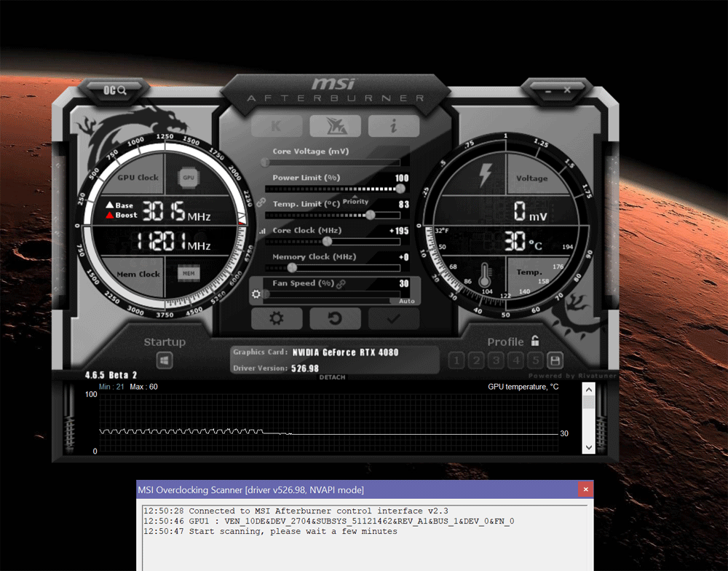
Task: Click the Power Limit slider handle
Action: click(x=400, y=189)
